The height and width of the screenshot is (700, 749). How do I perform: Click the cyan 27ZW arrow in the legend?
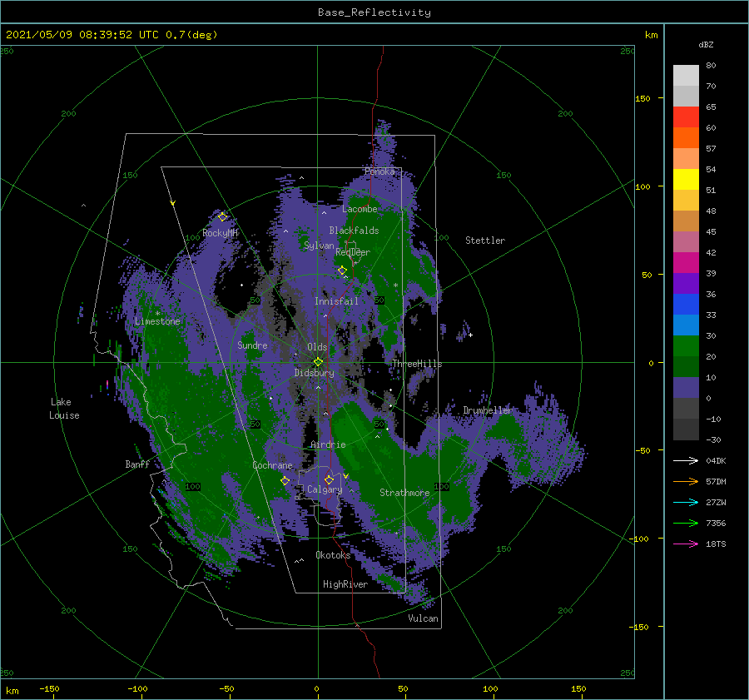[x=686, y=502]
